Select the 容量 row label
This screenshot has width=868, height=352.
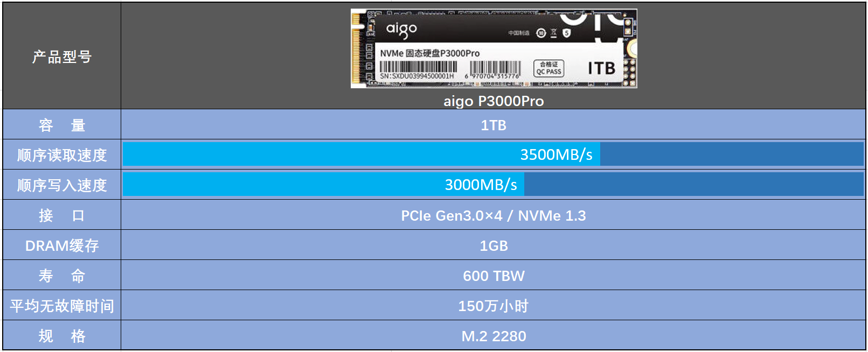[x=62, y=125]
